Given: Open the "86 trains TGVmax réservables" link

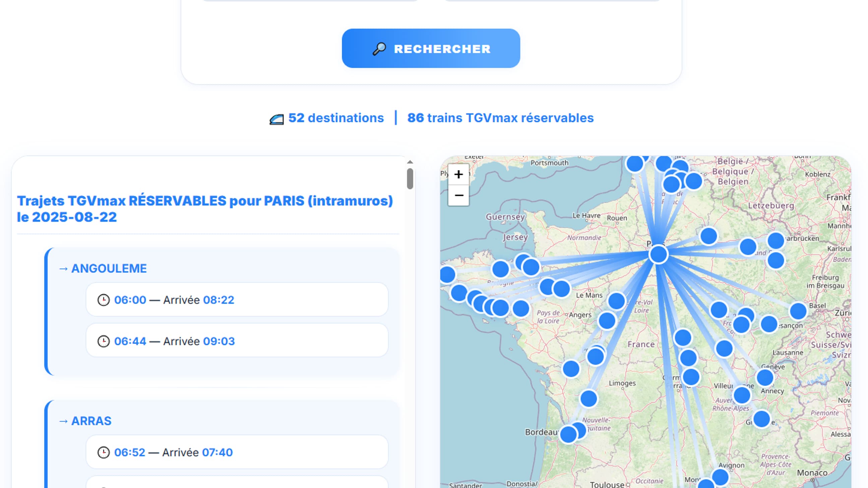Looking at the screenshot, I should tap(501, 118).
